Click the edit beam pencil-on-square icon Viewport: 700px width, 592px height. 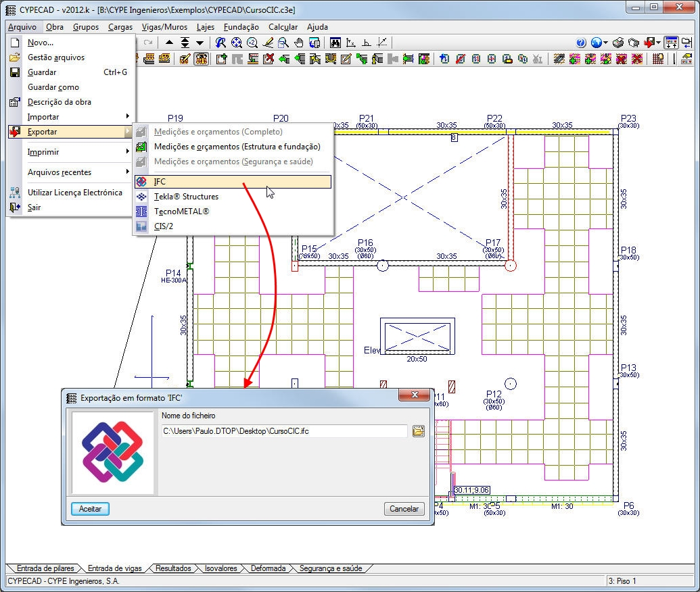[x=346, y=58]
